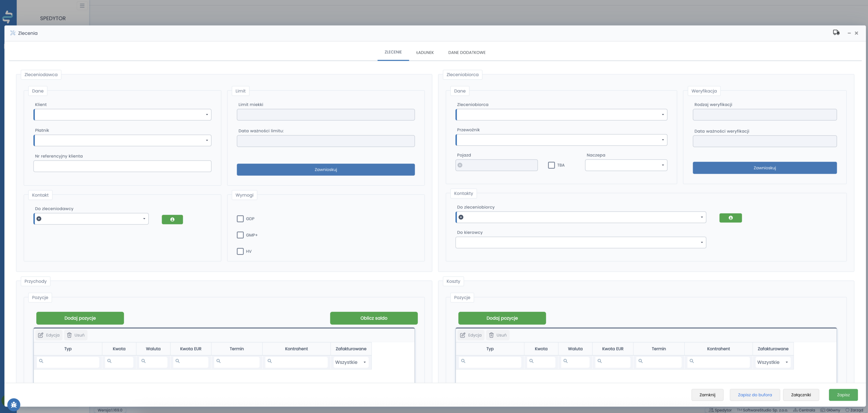Screen dimensions: 868x413
Task: Open the bug report icon bottom-left
Action: (x=14, y=405)
